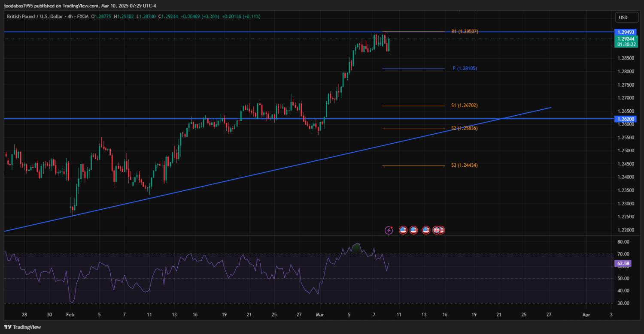Open the USD currency selector
The height and width of the screenshot is (334, 644).
coord(623,18)
